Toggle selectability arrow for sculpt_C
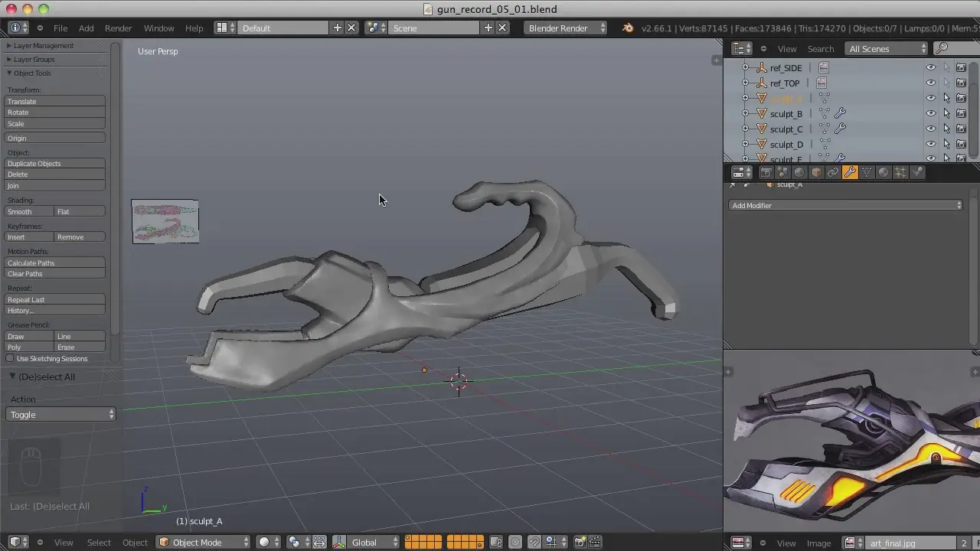This screenshot has width=980, height=551. pyautogui.click(x=946, y=129)
